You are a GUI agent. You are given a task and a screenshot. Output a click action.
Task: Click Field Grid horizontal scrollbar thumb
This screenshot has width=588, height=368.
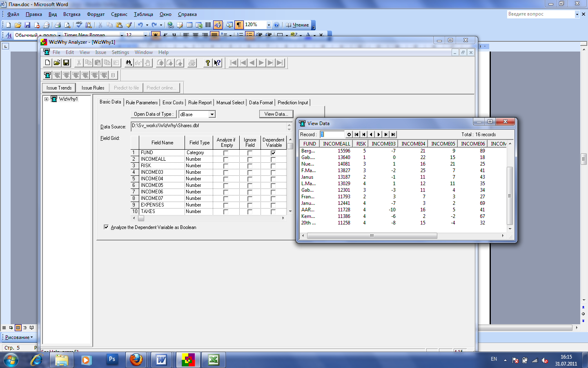[141, 218]
